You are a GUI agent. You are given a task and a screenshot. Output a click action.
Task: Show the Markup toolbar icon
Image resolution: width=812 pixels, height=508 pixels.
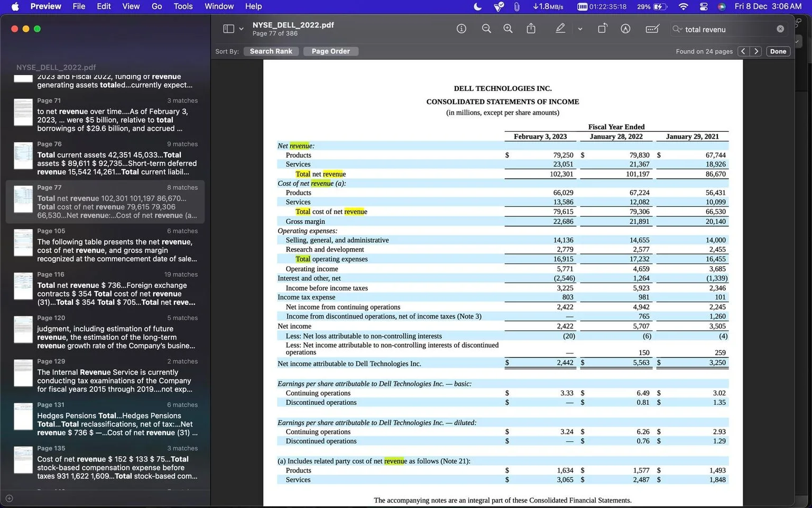625,29
